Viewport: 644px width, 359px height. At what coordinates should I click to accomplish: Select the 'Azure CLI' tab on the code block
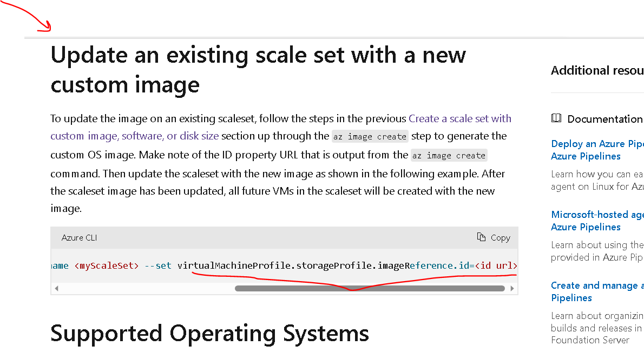79,237
